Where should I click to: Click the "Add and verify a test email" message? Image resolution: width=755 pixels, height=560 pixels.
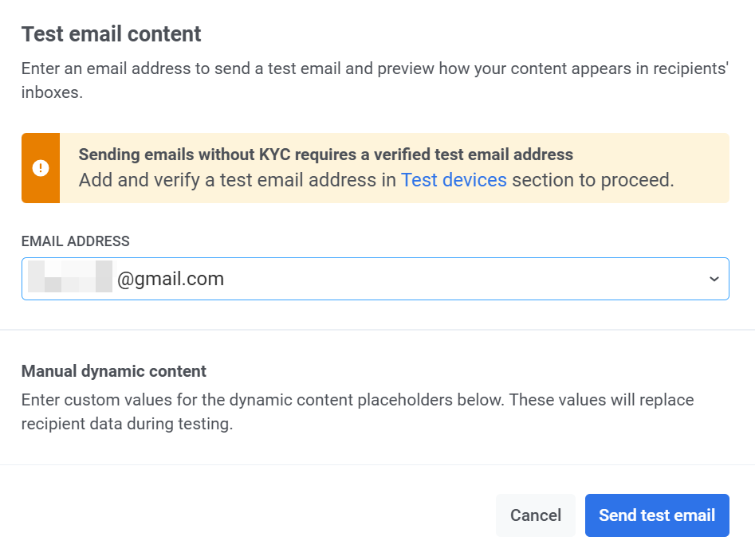[x=238, y=180]
